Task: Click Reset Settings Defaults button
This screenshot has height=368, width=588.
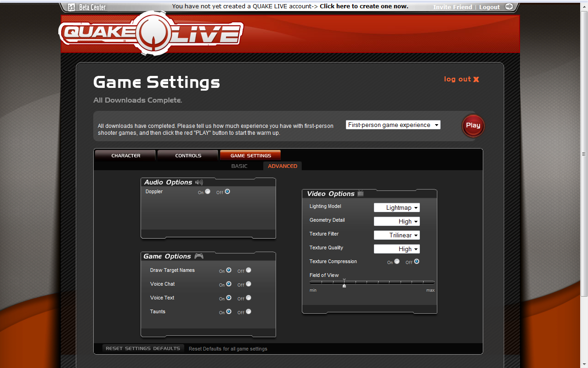Action: coord(143,348)
